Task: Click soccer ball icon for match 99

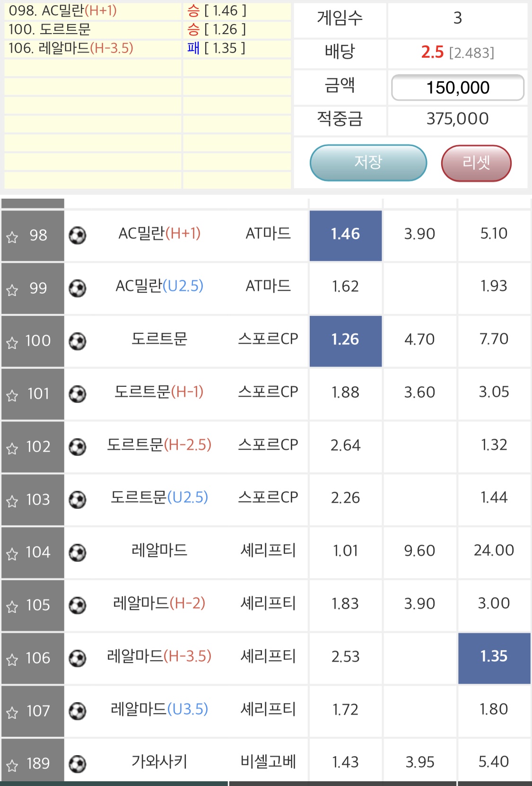Action: coord(78,288)
